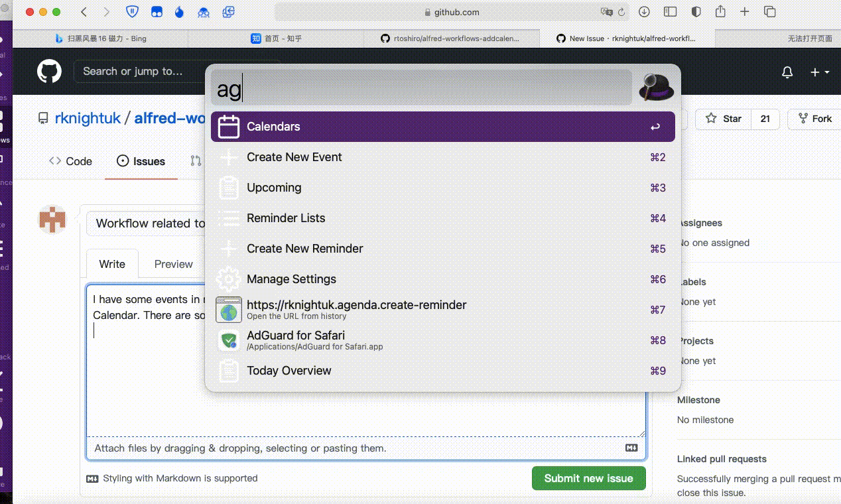The width and height of the screenshot is (841, 504).
Task: Select the Write tab of the editor
Action: point(112,264)
